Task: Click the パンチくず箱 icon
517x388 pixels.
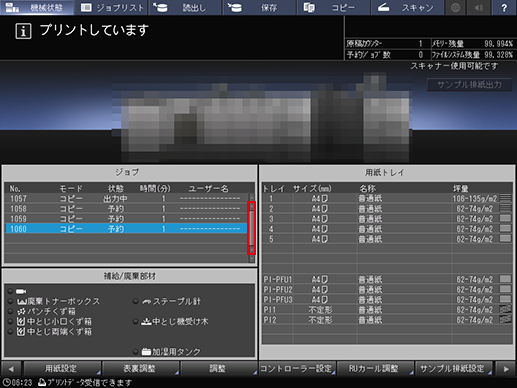Action: click(x=22, y=312)
